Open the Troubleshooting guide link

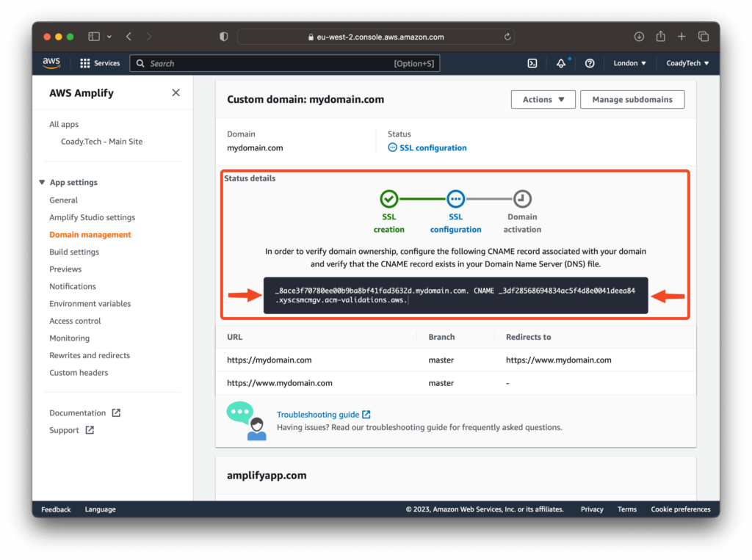coord(323,414)
